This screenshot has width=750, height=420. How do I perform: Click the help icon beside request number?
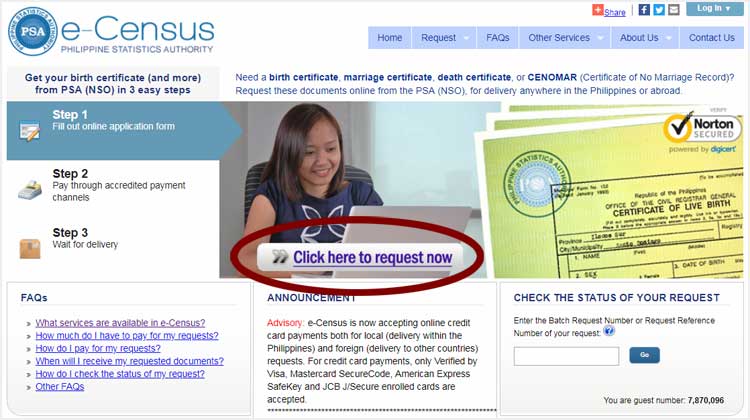(x=609, y=331)
